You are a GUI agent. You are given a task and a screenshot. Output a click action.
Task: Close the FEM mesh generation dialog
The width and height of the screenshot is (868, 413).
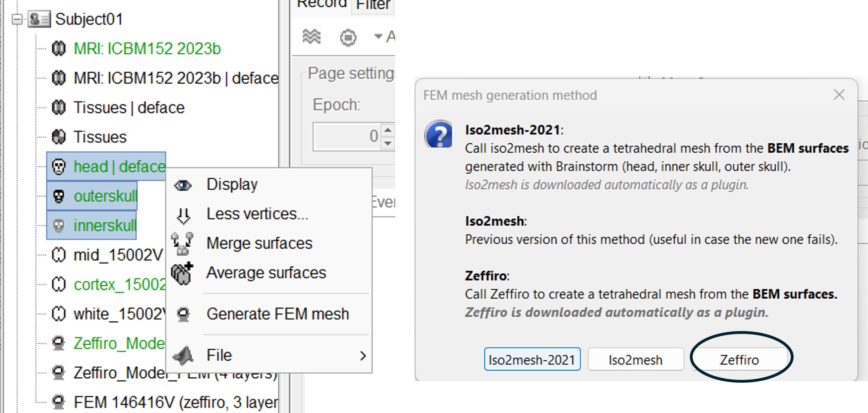click(839, 95)
